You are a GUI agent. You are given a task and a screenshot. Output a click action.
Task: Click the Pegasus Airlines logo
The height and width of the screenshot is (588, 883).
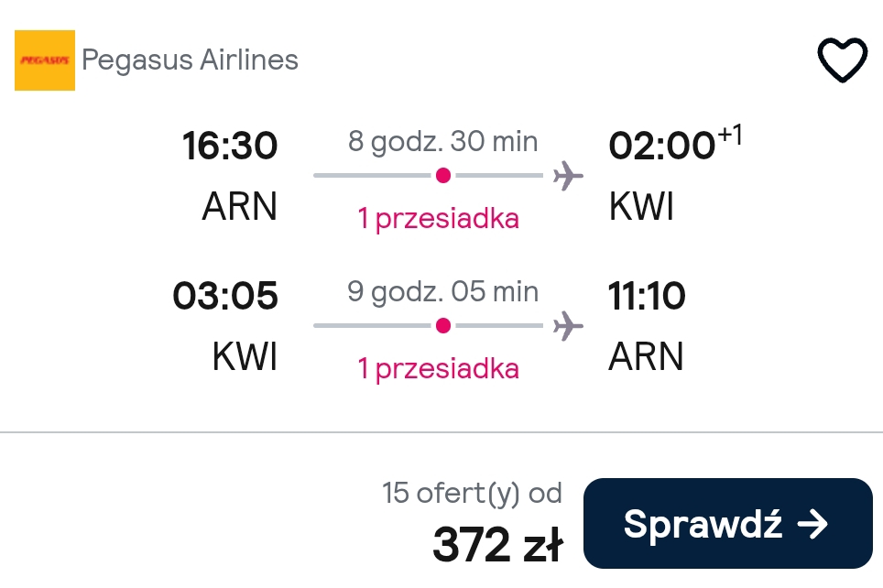point(45,60)
